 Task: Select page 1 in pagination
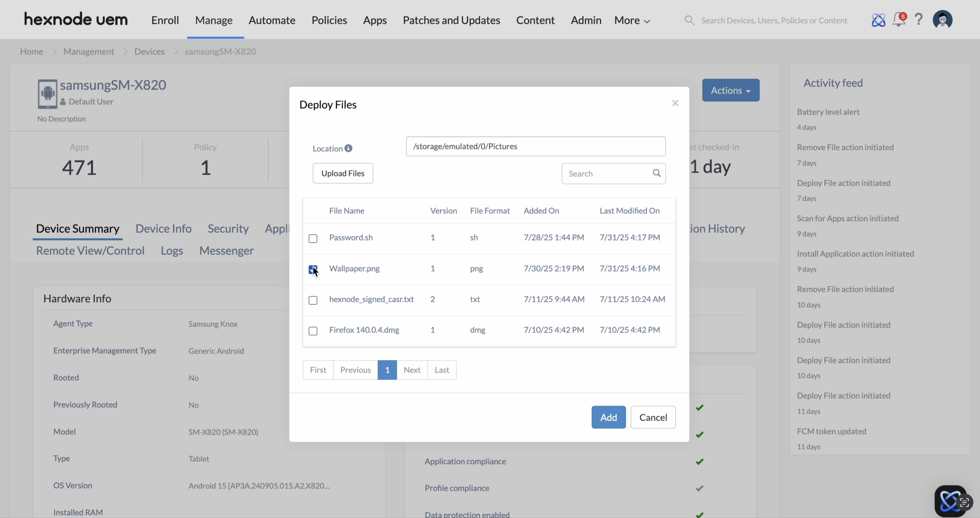click(387, 370)
